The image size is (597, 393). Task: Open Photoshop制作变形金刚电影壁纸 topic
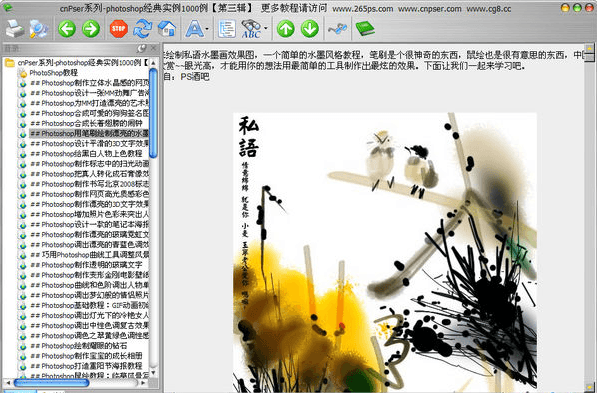click(89, 275)
